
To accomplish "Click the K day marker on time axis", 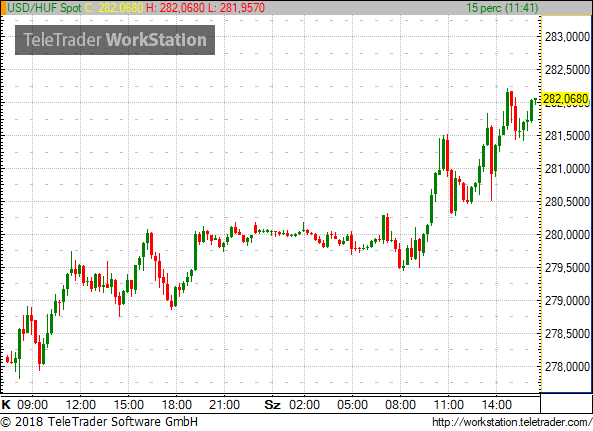I will click(6, 405).
